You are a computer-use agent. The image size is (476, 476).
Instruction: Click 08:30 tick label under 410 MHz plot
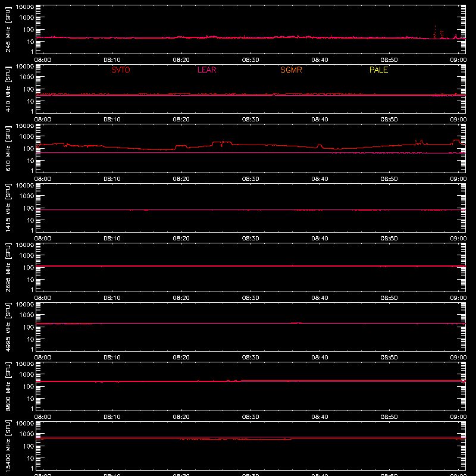[x=250, y=120]
